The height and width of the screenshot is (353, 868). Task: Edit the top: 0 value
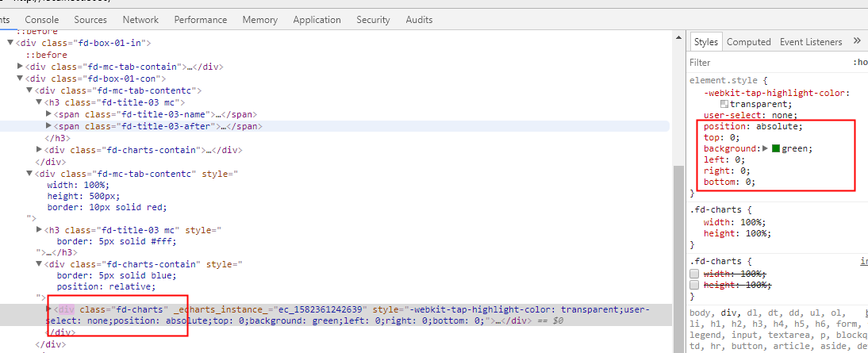tap(732, 137)
